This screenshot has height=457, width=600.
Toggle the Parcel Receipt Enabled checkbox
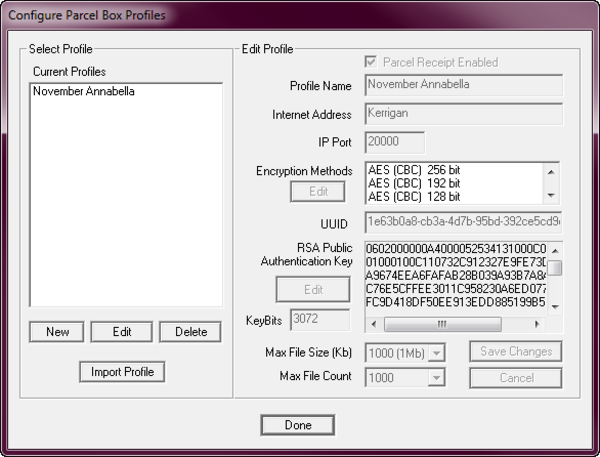pyautogui.click(x=373, y=62)
